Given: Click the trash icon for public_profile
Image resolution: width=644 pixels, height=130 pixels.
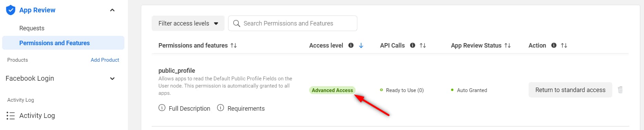Looking at the screenshot, I should pyautogui.click(x=620, y=90).
